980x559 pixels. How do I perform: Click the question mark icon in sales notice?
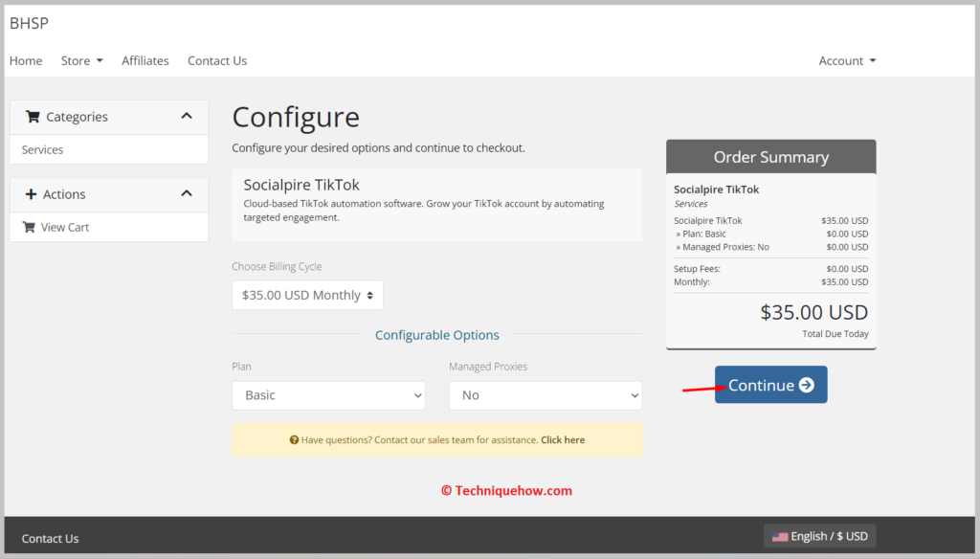pos(294,440)
